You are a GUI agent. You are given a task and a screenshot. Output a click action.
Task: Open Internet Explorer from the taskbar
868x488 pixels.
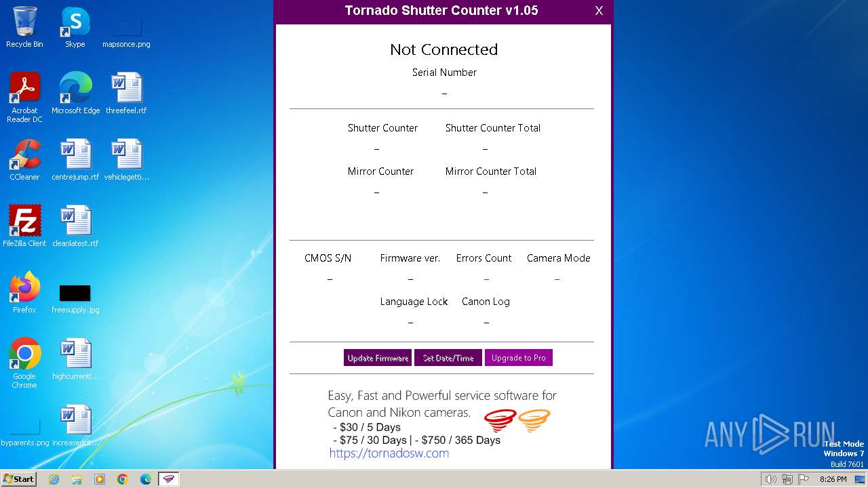coord(54,479)
